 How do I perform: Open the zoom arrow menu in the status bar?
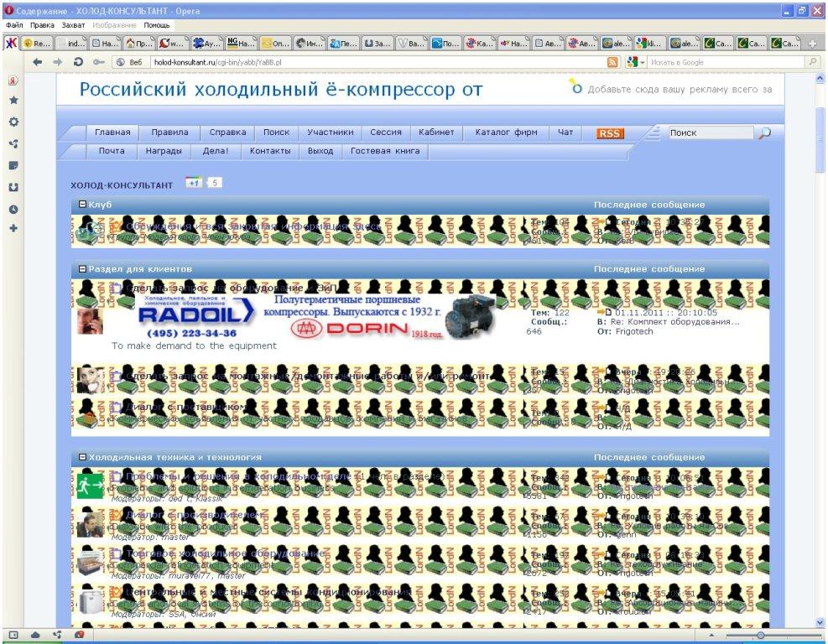tap(711, 635)
